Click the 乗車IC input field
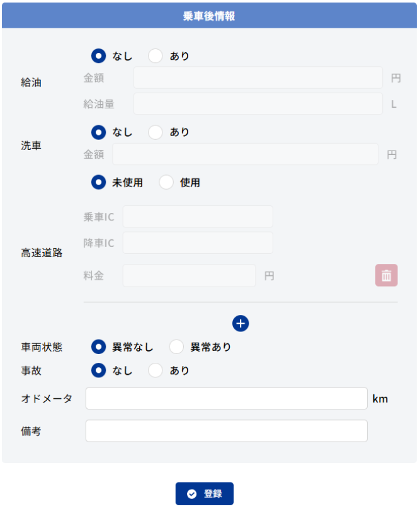The image size is (420, 509). point(198,217)
